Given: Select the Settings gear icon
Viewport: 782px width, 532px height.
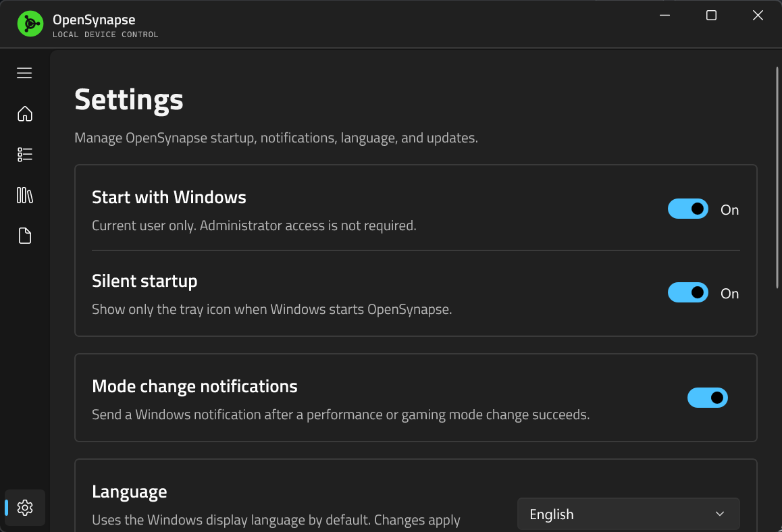Looking at the screenshot, I should click(x=25, y=508).
